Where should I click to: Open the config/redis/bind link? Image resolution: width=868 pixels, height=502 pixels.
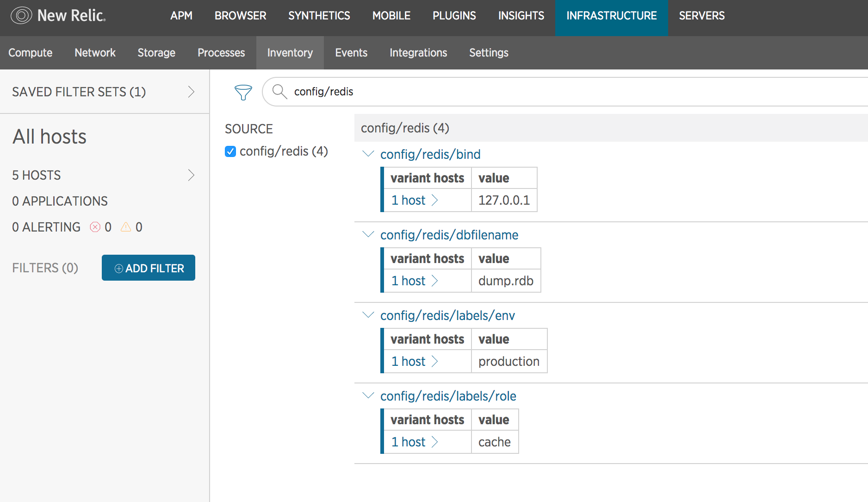[x=430, y=154]
